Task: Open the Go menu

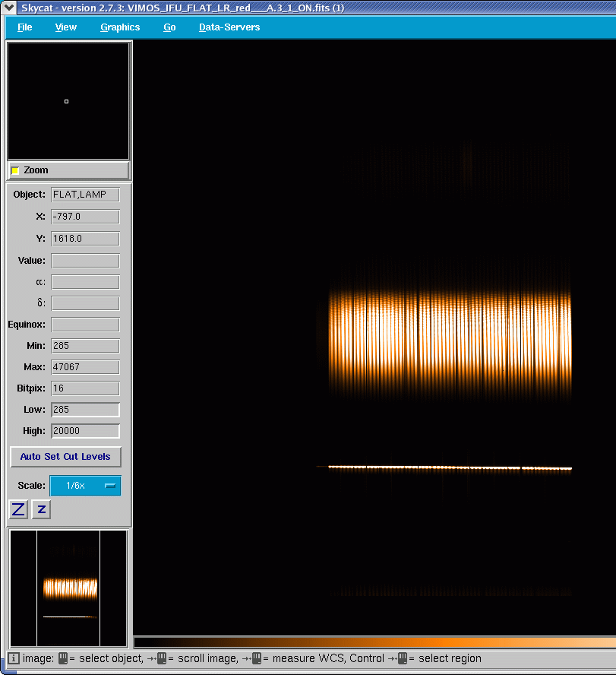Action: pos(169,27)
